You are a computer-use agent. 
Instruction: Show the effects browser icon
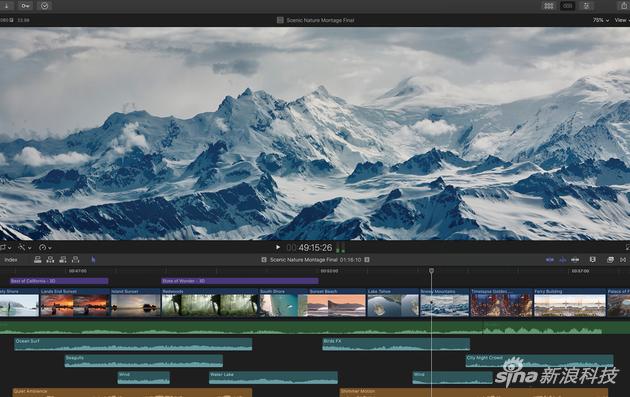click(610, 260)
